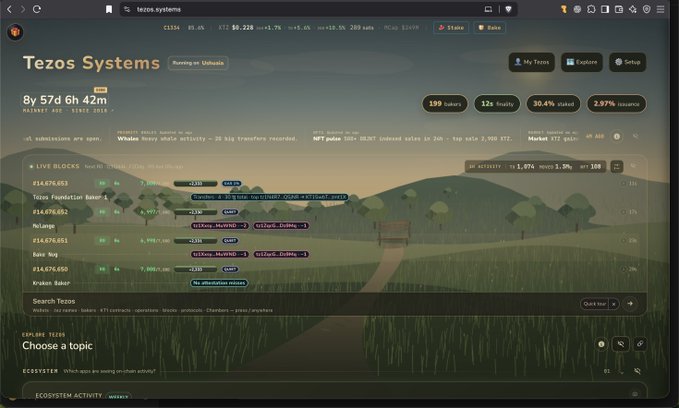Open the browser wallet icon
679x408 pixels.
pyautogui.click(x=619, y=9)
